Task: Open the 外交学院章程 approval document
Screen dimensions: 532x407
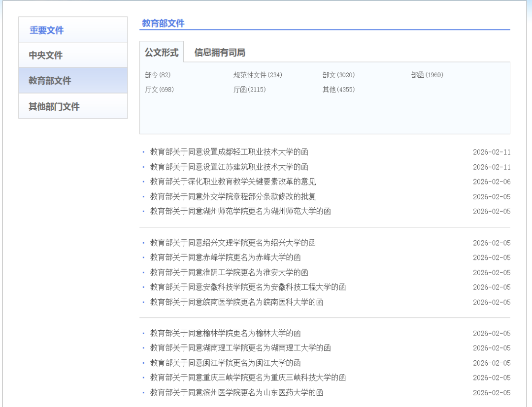Action: pyautogui.click(x=233, y=196)
